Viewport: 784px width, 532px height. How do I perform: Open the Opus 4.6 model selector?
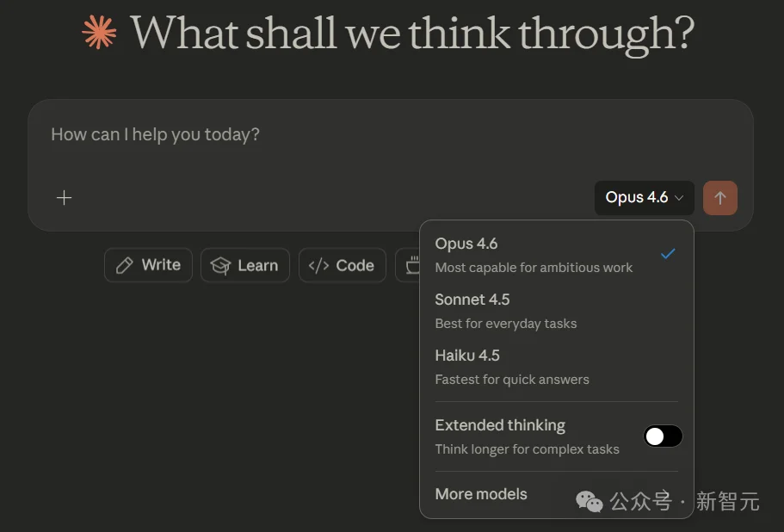[644, 198]
